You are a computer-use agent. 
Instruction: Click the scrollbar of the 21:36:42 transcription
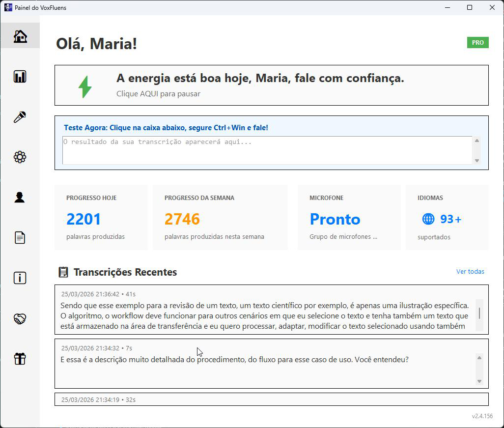479,313
